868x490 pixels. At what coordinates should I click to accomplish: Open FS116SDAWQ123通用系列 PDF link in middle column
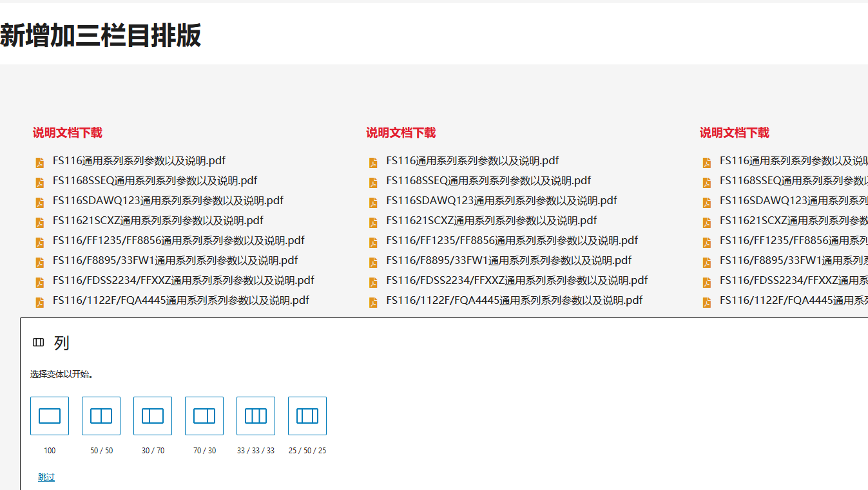click(501, 200)
